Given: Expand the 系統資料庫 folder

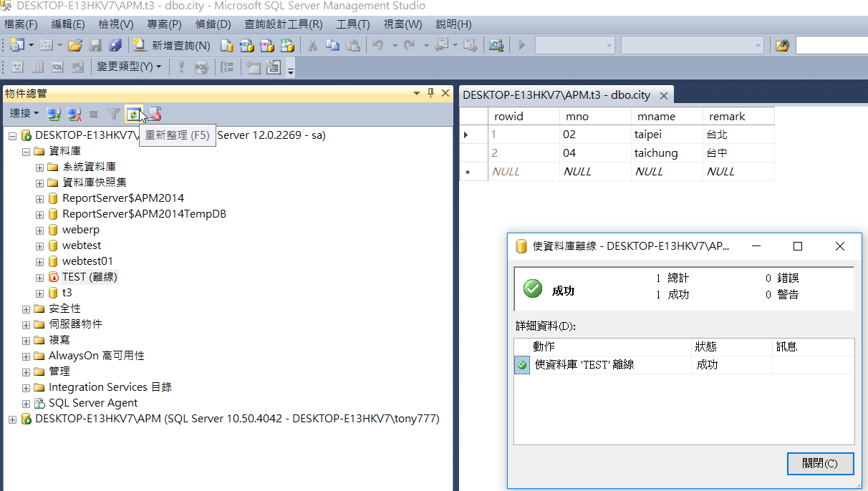Looking at the screenshot, I should pyautogui.click(x=39, y=167).
